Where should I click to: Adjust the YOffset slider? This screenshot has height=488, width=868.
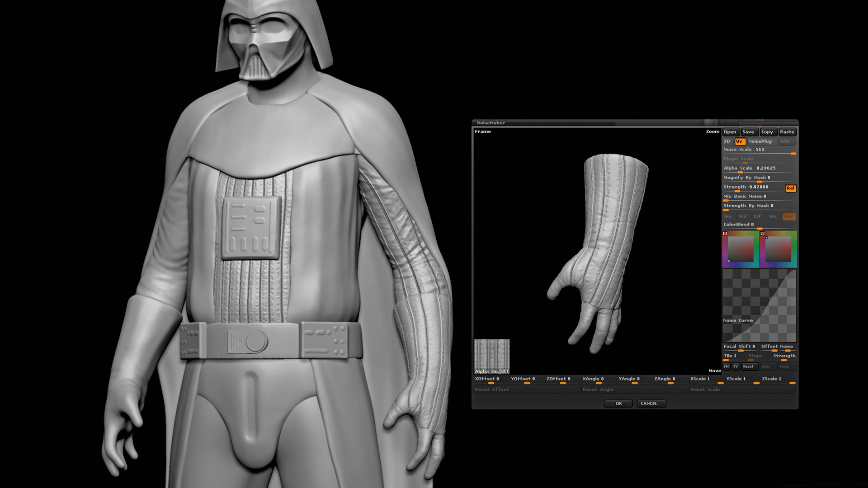click(527, 380)
